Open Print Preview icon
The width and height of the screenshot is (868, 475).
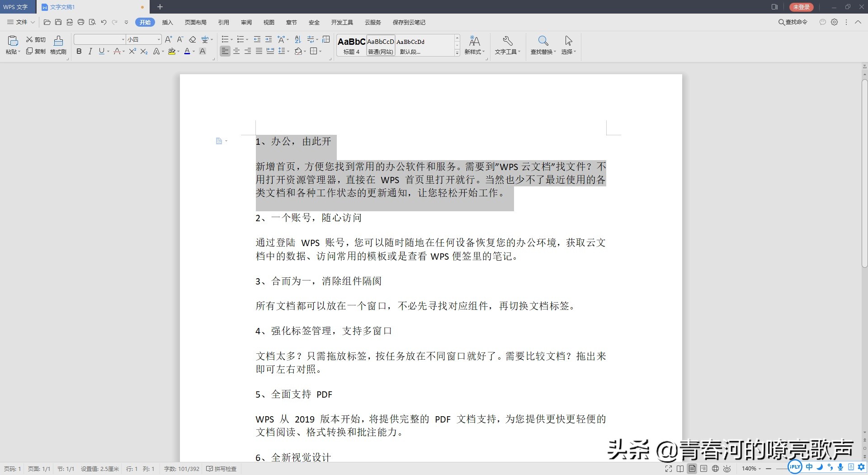(92, 22)
